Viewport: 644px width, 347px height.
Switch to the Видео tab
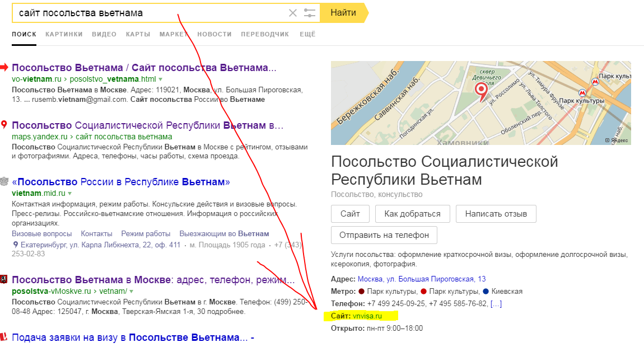[x=104, y=35]
